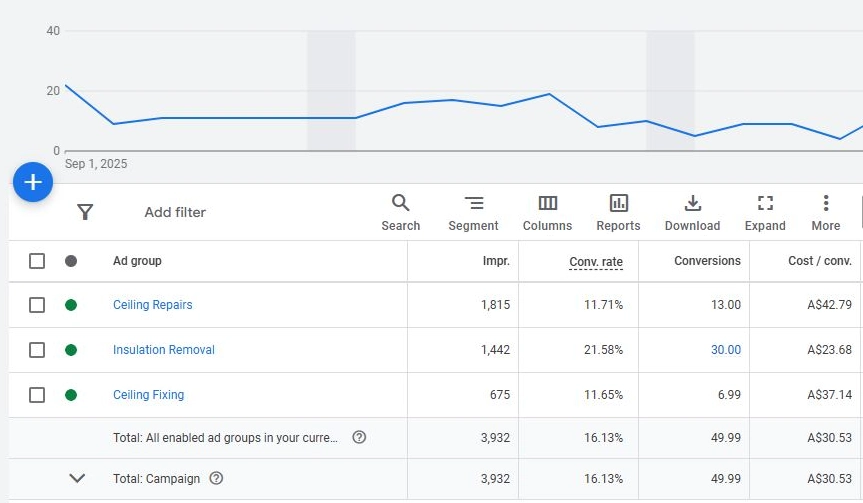Viewport: 863px width, 503px height.
Task: Open the Reports menu icon
Action: pos(618,212)
